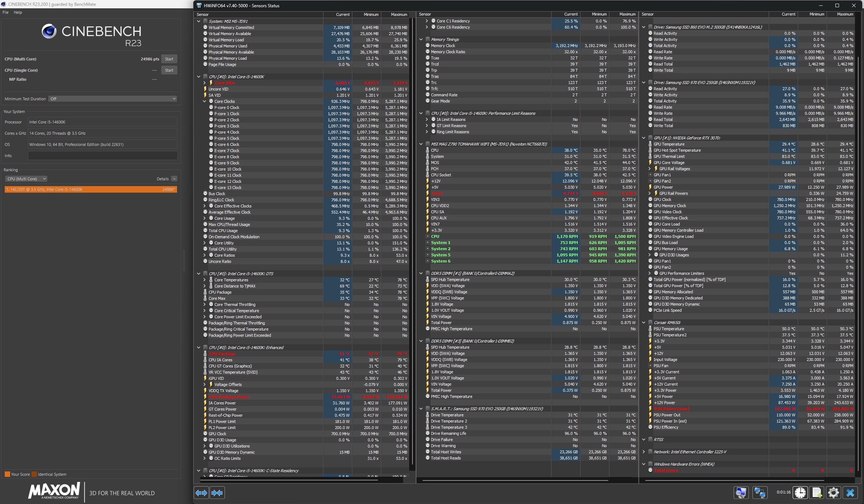This screenshot has width=864, height=504.
Task: Open the File menu in Cinebench
Action: pyautogui.click(x=5, y=12)
